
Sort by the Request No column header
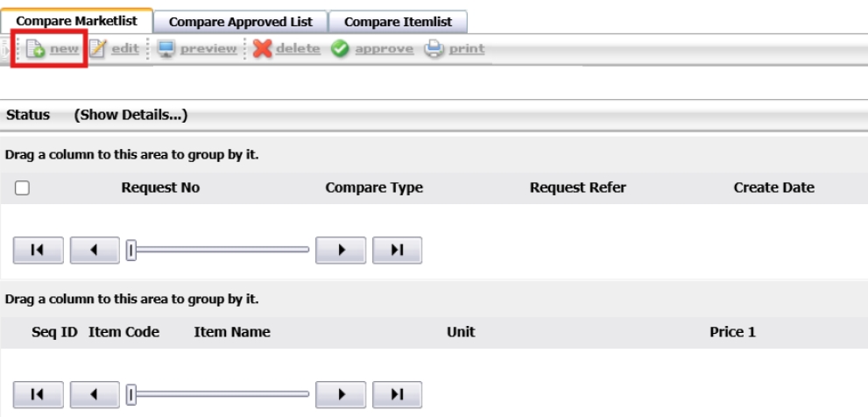tap(160, 187)
